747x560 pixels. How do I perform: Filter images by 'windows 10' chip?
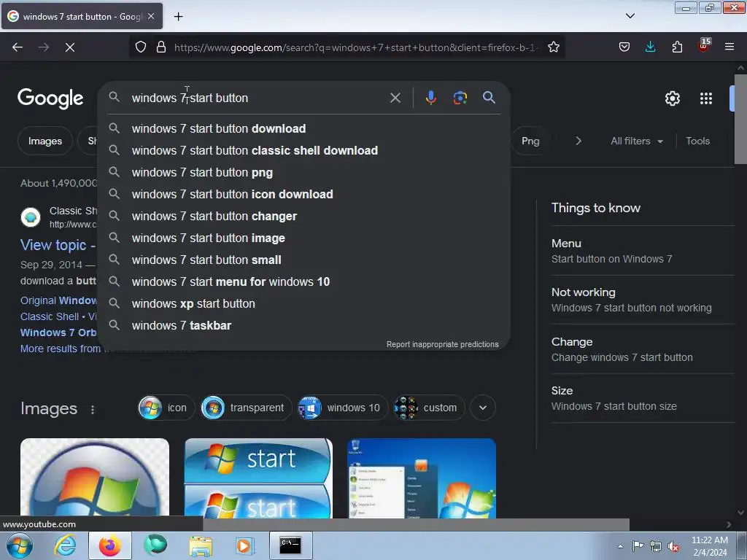343,408
